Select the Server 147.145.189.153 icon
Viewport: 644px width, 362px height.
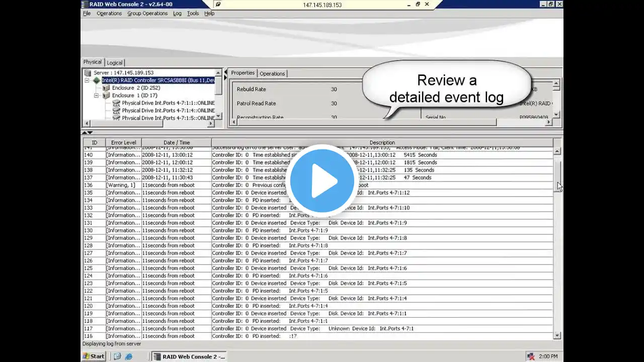tap(88, 73)
